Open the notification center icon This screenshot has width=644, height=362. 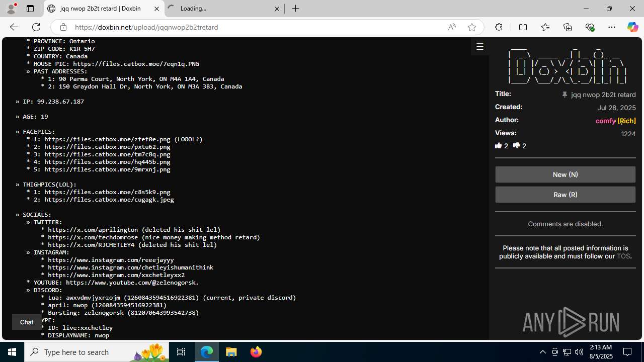(x=628, y=352)
